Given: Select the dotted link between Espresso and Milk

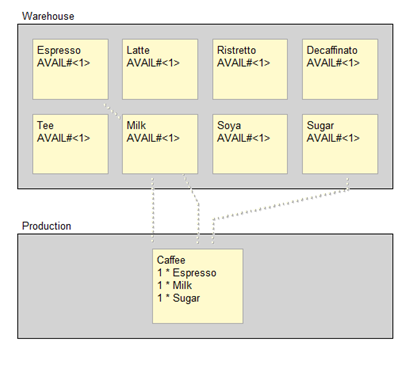Looking at the screenshot, I should tap(112, 111).
